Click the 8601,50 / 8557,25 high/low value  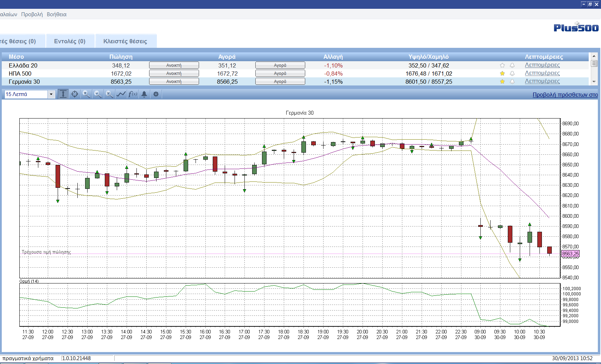429,82
